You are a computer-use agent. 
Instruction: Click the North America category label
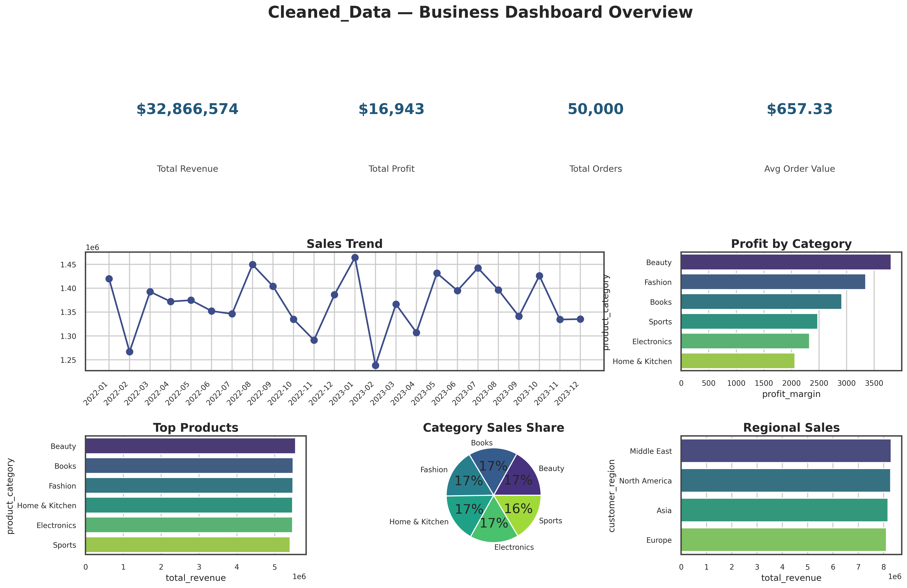click(x=646, y=481)
